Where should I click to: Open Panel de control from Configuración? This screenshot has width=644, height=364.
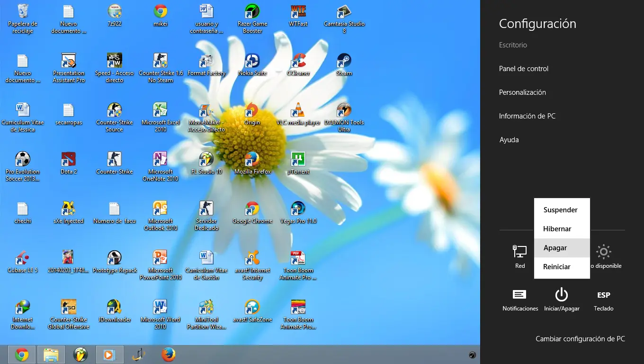coord(523,68)
